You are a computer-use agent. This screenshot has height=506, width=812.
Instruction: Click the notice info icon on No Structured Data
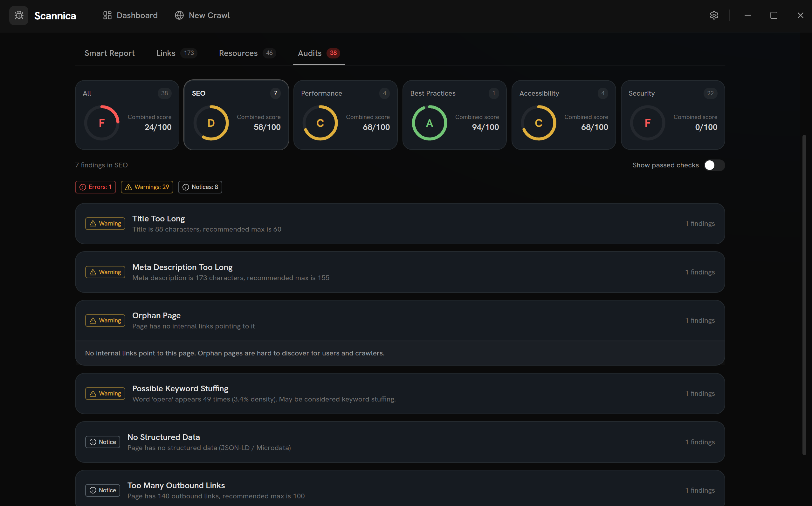pos(93,442)
